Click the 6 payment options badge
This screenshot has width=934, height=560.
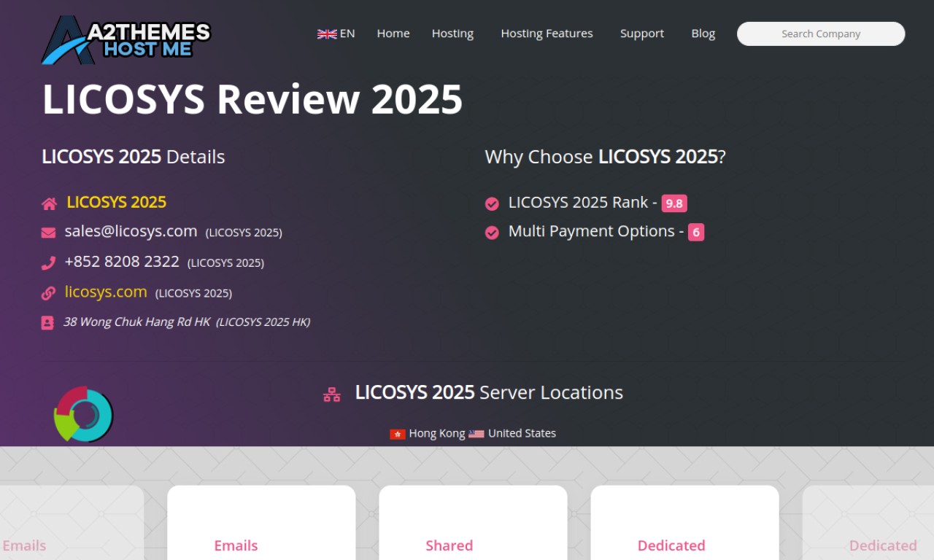(x=696, y=233)
